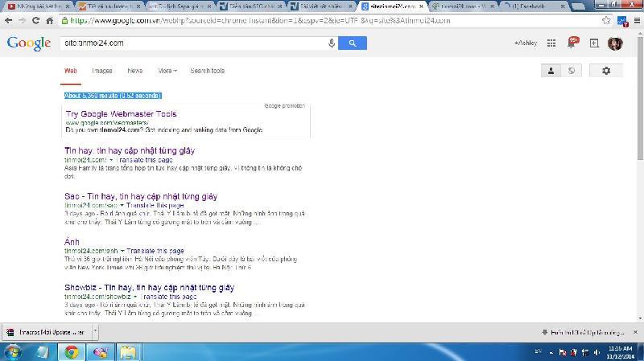Viewport: 644px width, 361px height.
Task: Switch to News search tab
Action: (x=134, y=71)
